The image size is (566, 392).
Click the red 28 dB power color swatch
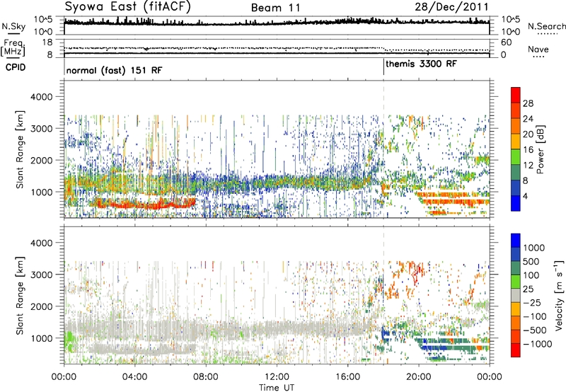(516, 96)
